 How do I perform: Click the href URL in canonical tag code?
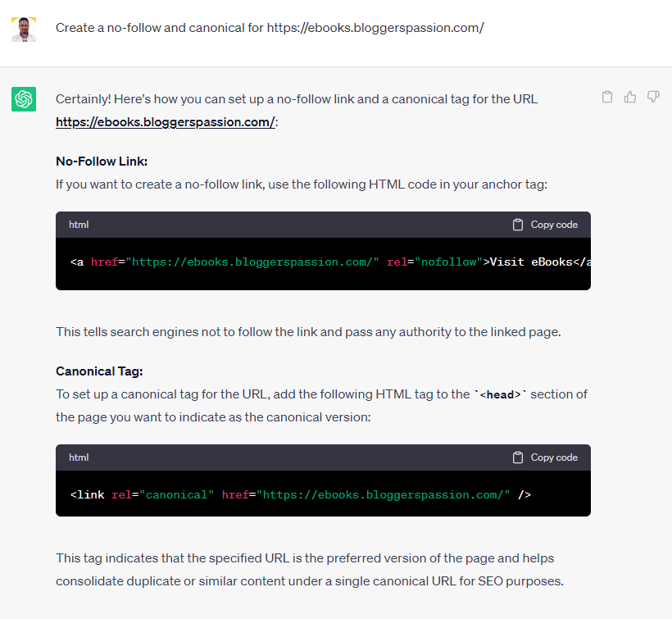tap(384, 495)
